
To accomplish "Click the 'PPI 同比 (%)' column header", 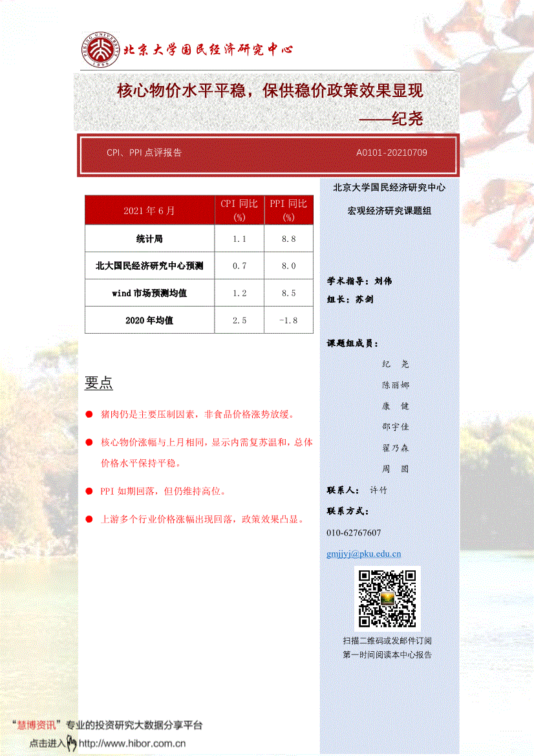I will (288, 210).
